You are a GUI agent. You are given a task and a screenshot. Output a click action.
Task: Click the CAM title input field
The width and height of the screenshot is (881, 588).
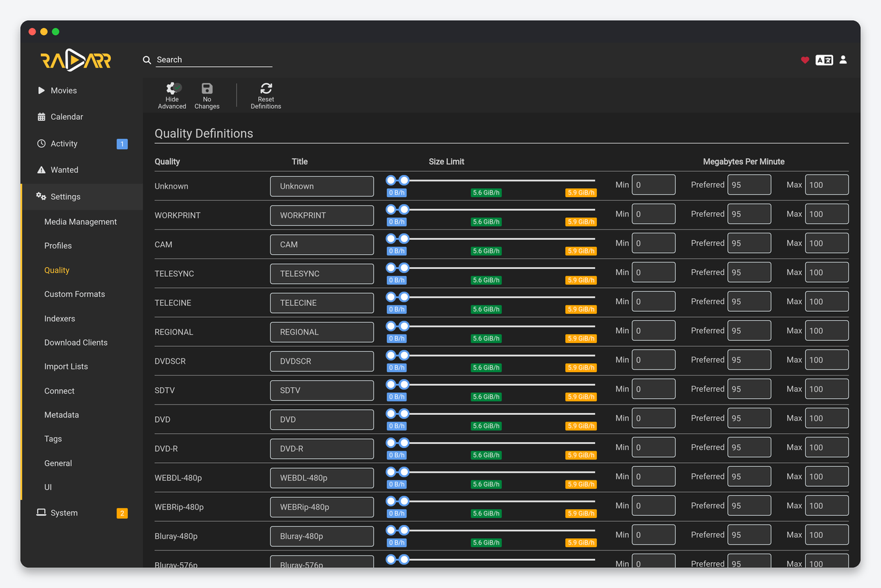coord(322,244)
